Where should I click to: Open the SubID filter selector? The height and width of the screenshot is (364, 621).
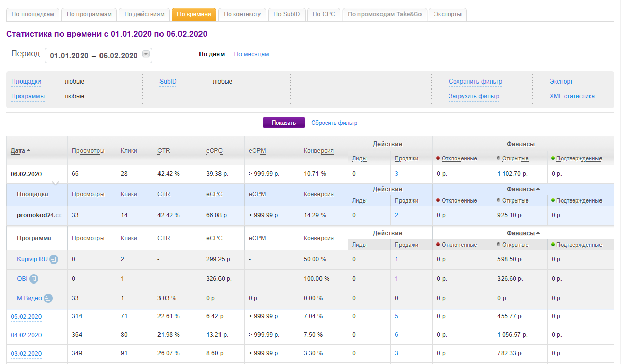(x=168, y=82)
